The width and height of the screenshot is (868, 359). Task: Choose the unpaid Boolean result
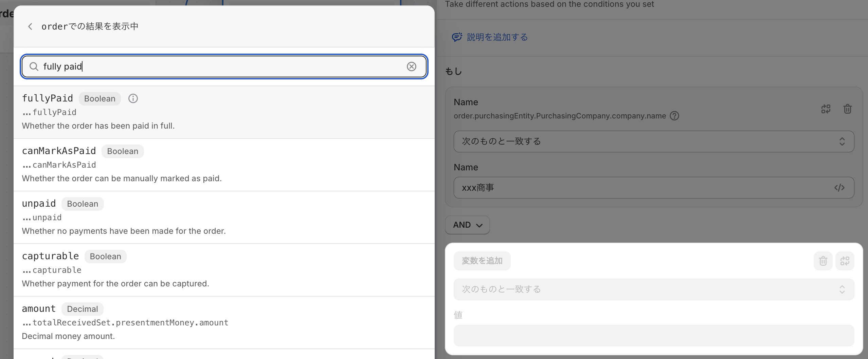click(224, 218)
